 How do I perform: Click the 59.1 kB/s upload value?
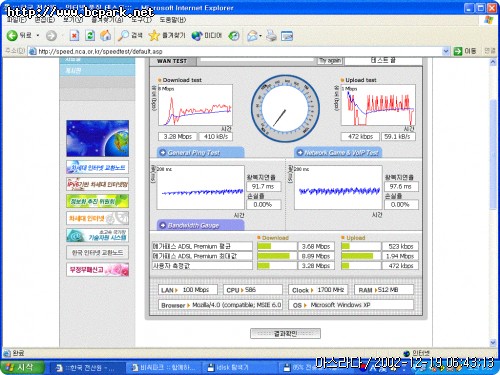pos(398,137)
